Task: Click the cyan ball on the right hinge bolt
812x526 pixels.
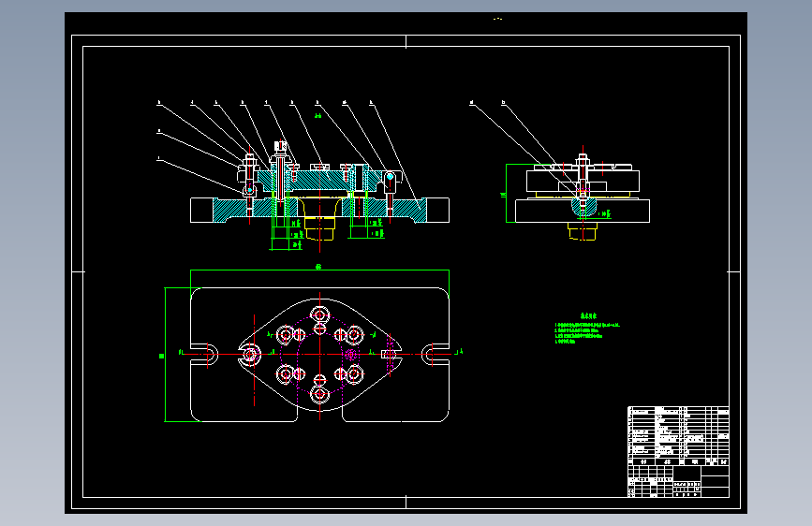Action: [x=390, y=177]
